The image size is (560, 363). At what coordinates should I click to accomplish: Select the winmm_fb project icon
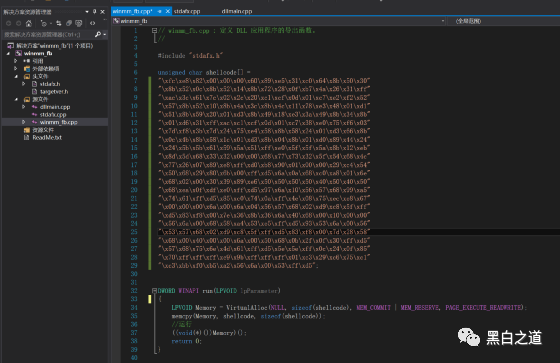click(x=19, y=53)
